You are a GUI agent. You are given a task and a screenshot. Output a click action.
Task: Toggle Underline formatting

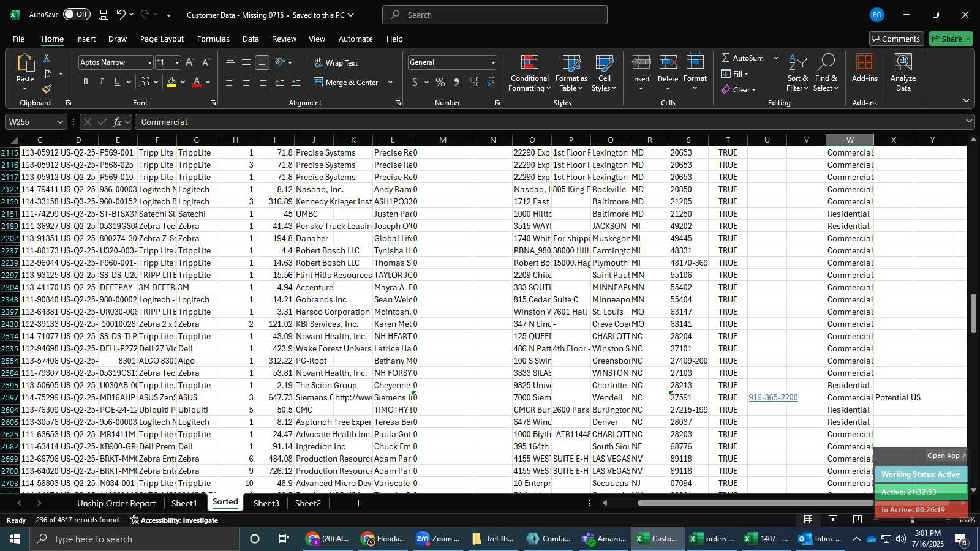pyautogui.click(x=117, y=82)
